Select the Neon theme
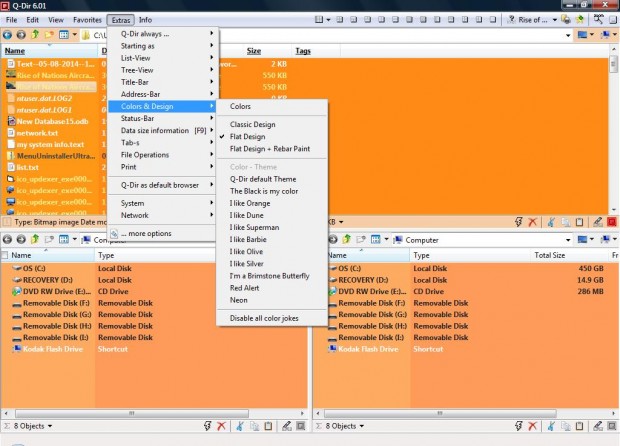The width and height of the screenshot is (620, 446). [x=238, y=300]
